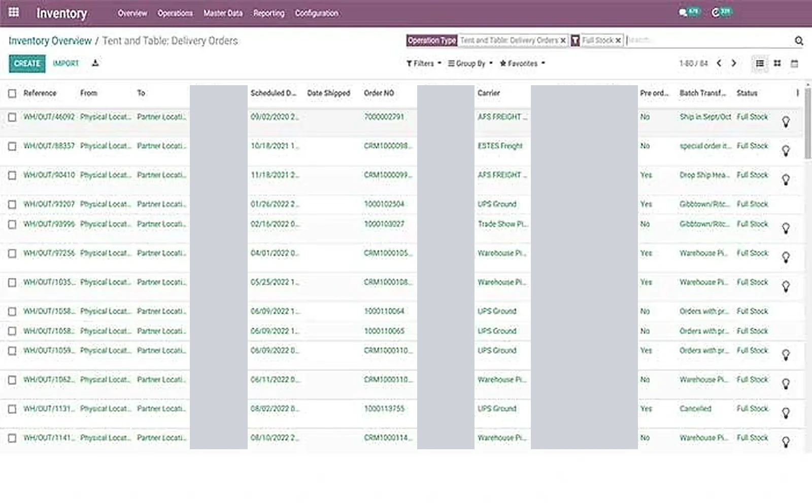Open the Configuration menu
812x504 pixels.
317,13
